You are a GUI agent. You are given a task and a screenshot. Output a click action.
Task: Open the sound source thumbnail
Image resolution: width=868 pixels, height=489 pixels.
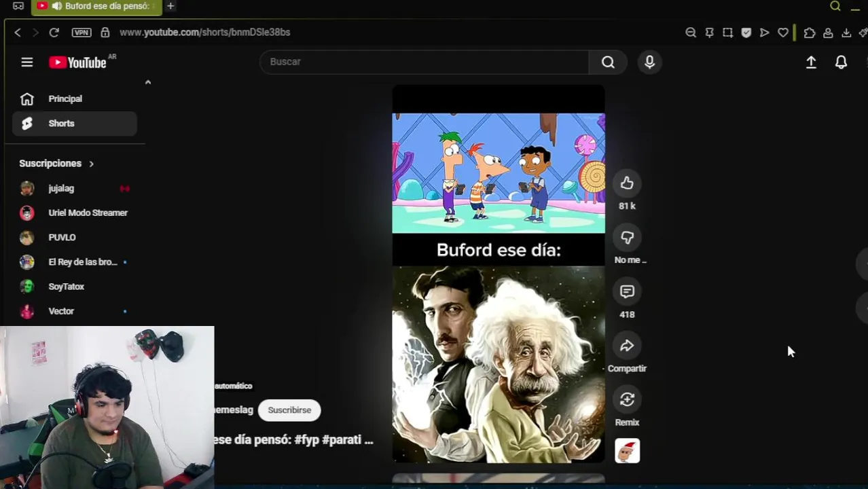pos(627,451)
